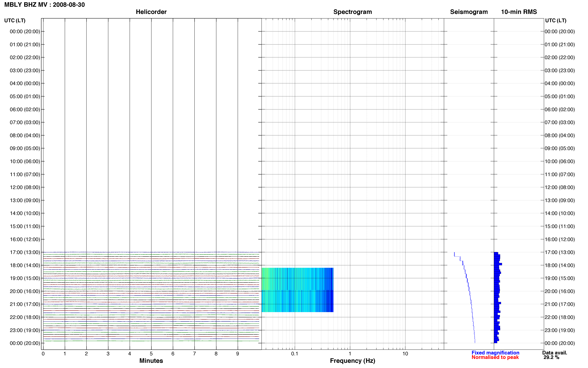Click the 'Minutes' x-axis label

pos(151,361)
